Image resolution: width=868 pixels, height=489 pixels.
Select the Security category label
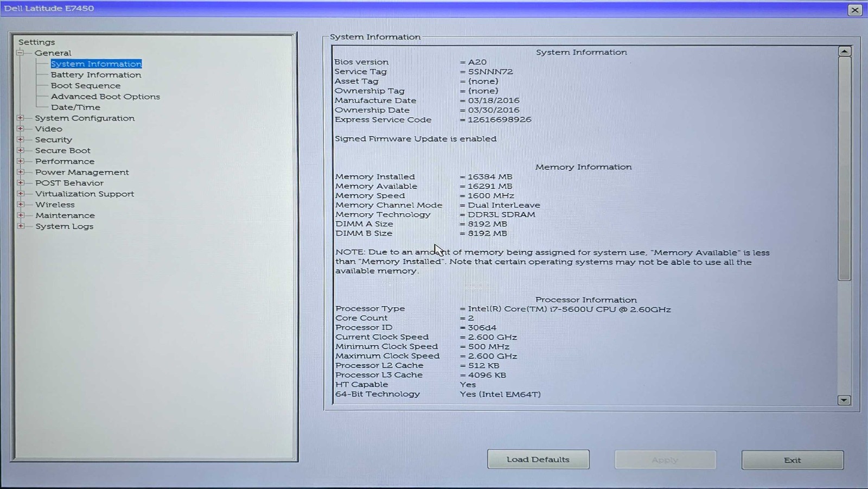coord(53,140)
